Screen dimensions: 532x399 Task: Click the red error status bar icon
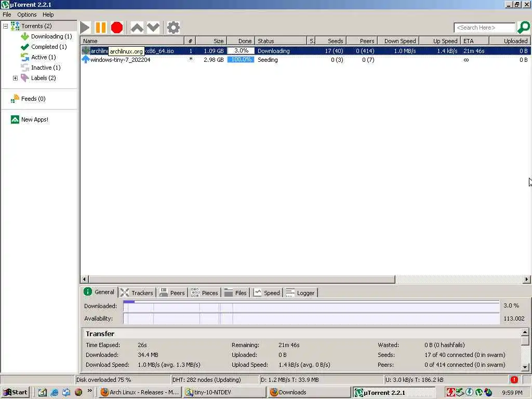point(514,380)
